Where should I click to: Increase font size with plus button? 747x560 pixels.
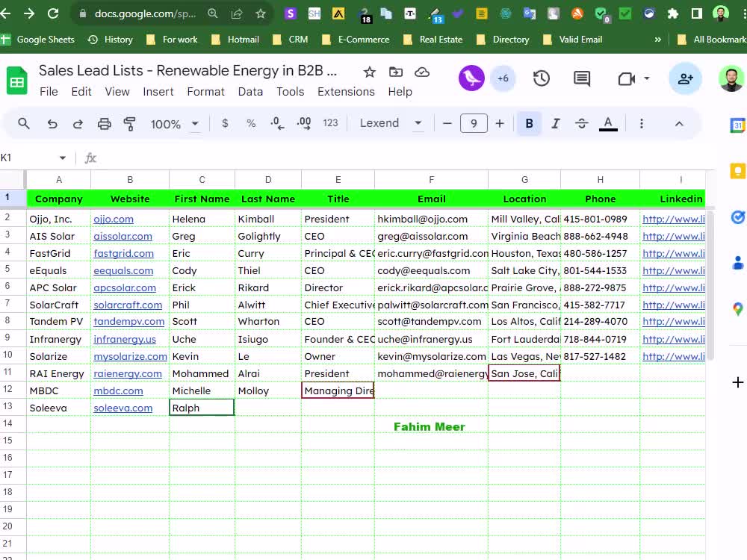coord(500,124)
